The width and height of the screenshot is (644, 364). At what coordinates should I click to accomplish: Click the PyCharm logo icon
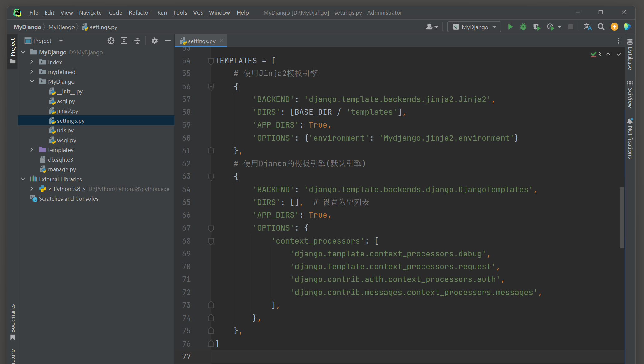coord(17,12)
